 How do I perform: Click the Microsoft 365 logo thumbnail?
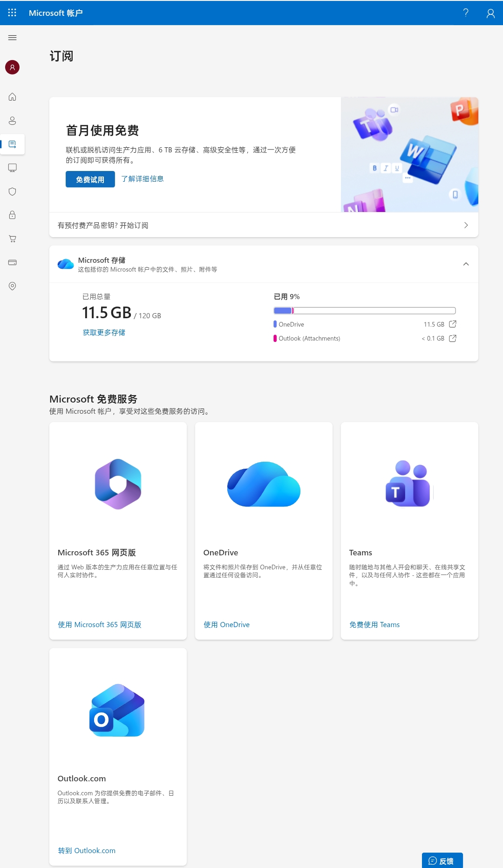point(118,484)
